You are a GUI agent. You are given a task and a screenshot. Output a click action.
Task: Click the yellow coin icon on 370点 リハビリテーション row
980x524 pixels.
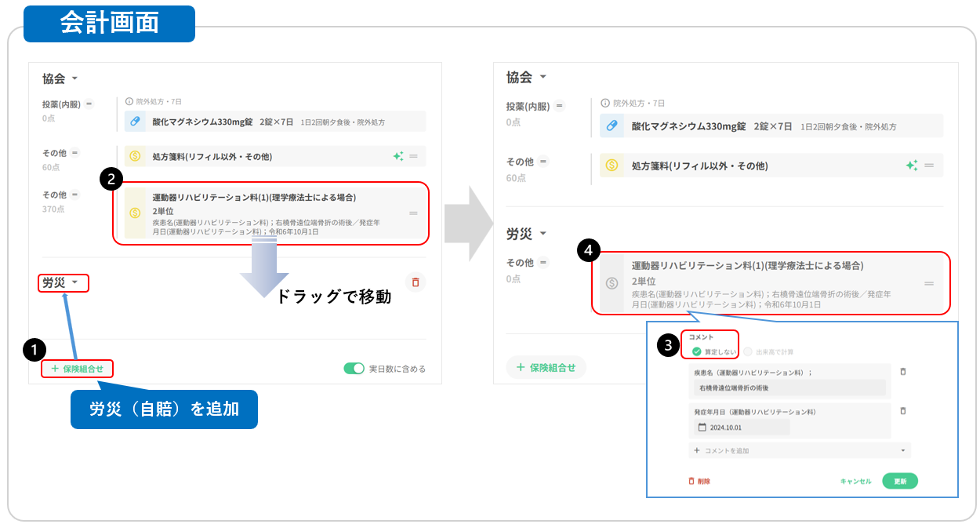(135, 213)
